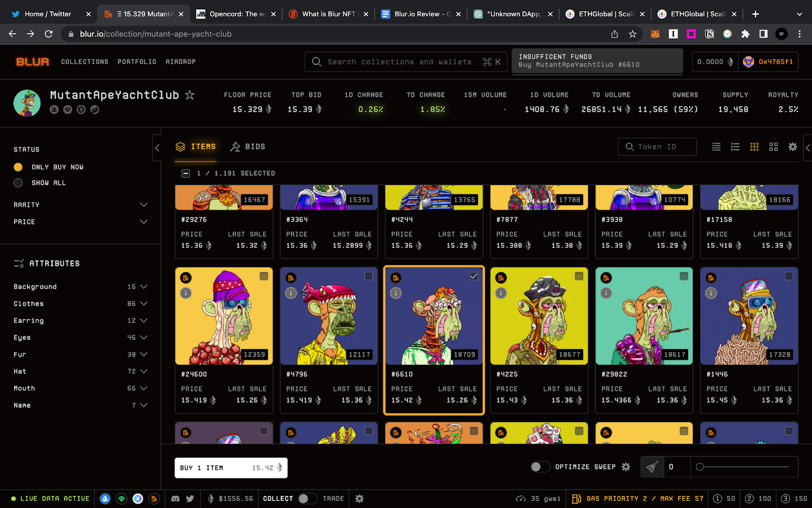Click the Blur logo
This screenshot has height=508, width=812.
pos(32,62)
